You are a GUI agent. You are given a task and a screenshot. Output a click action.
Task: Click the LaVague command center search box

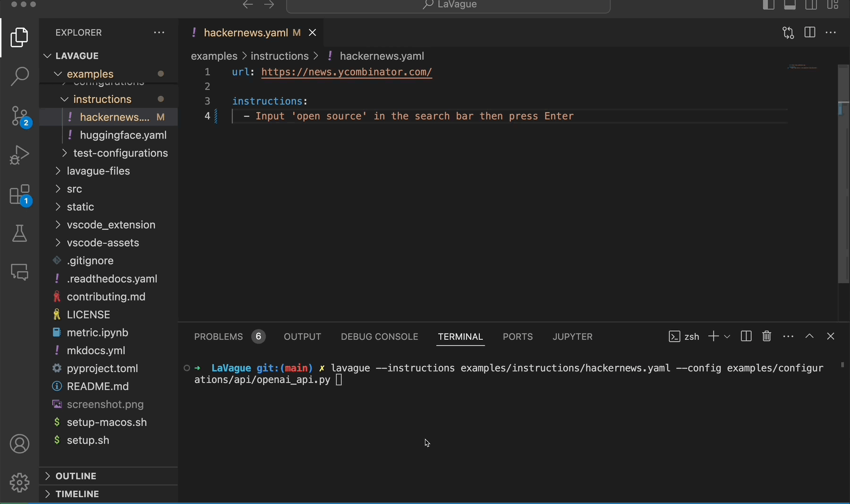448,5
